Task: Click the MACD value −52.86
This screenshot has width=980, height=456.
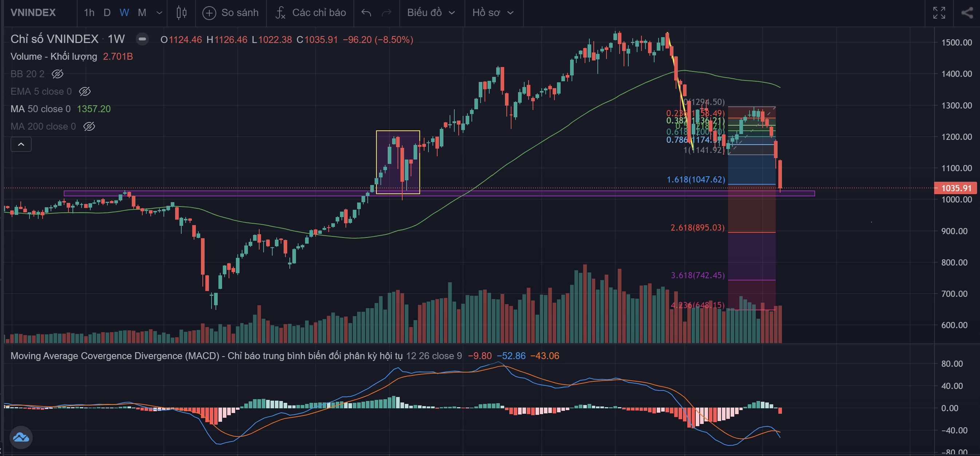Action: coord(511,355)
